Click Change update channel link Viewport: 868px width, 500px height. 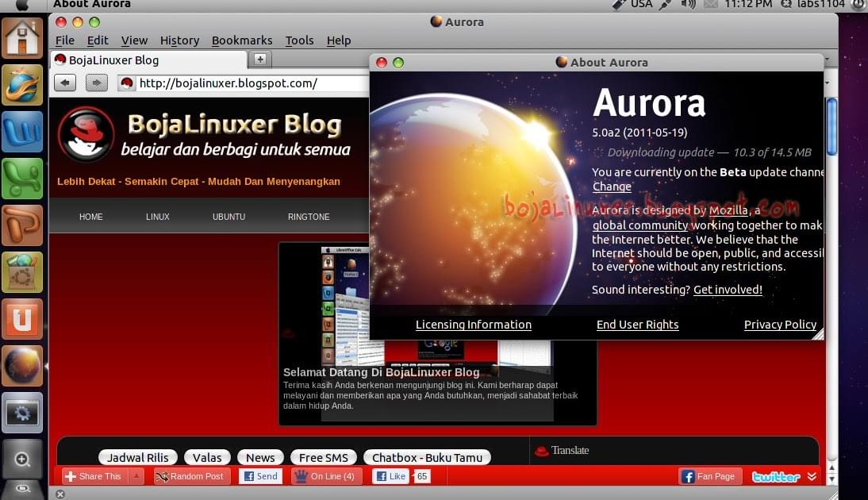[x=612, y=187]
